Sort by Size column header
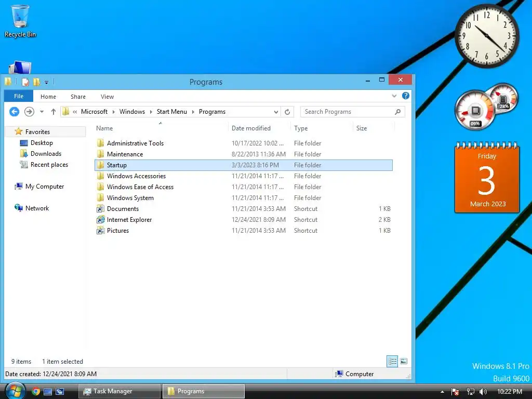532x399 pixels. [362, 128]
